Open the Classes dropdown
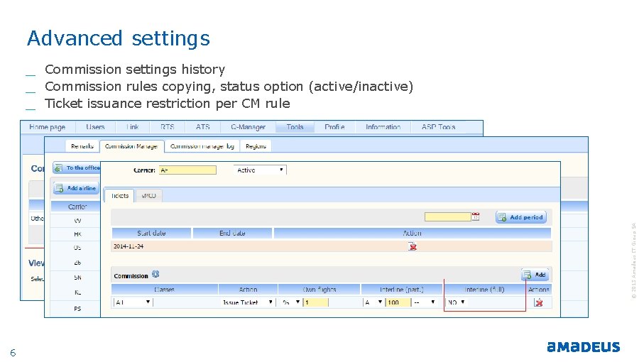The image size is (644, 362). pyautogui.click(x=133, y=302)
